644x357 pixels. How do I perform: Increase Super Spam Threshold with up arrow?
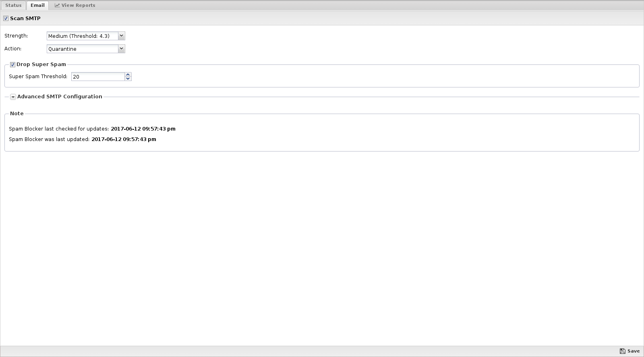coord(128,75)
